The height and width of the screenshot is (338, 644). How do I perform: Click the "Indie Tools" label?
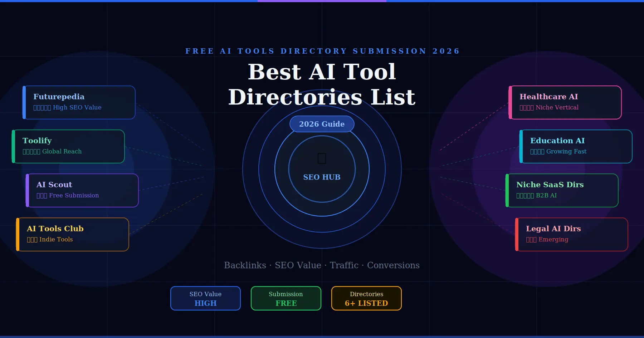pos(56,239)
